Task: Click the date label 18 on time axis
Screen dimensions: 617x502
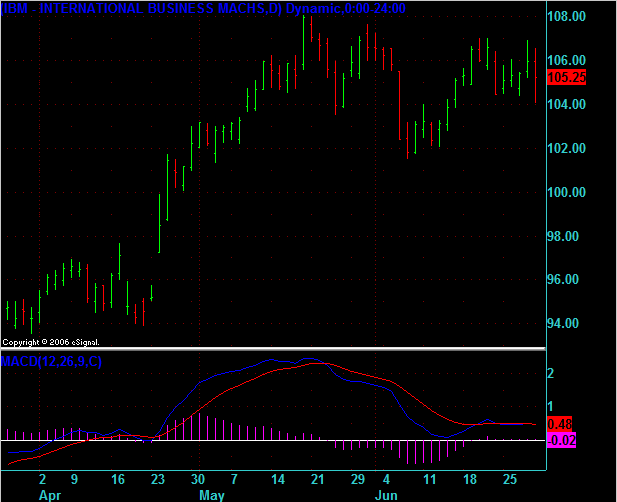Action: 470,479
